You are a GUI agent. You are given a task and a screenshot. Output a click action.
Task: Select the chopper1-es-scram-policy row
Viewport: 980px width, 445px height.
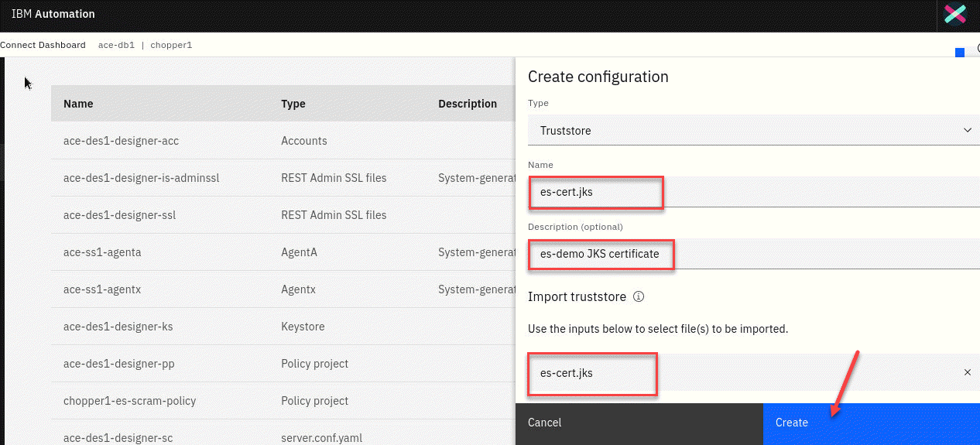click(129, 401)
